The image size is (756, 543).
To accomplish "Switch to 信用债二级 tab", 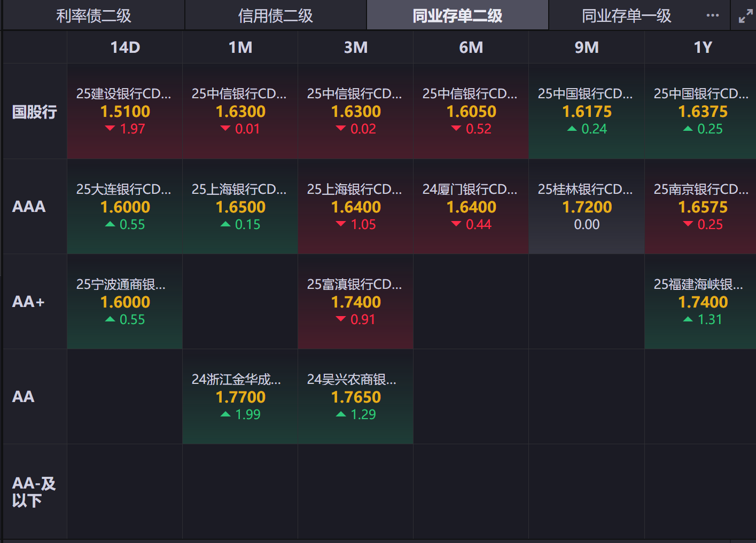I will [275, 15].
